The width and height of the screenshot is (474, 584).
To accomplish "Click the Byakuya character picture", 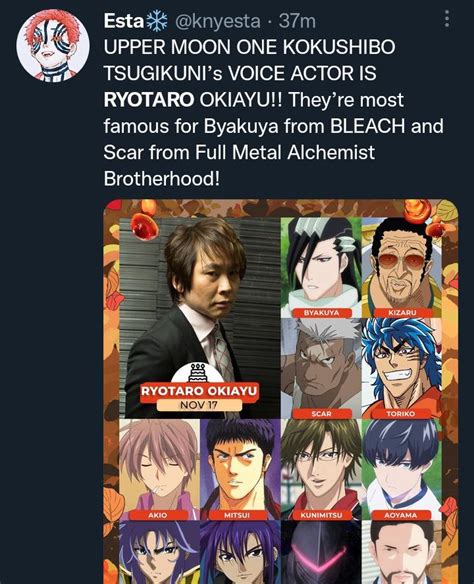I will tap(321, 267).
